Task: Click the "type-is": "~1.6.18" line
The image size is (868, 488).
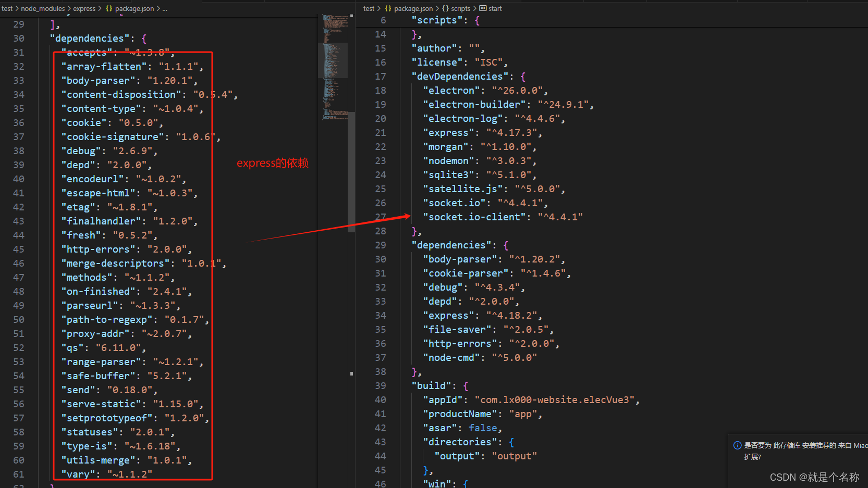Action: click(x=121, y=446)
